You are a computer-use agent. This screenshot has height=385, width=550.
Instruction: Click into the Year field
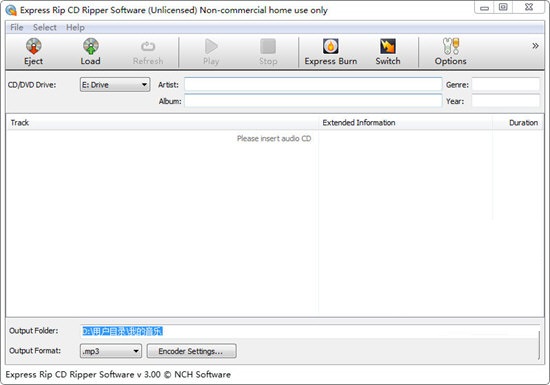[x=505, y=101]
